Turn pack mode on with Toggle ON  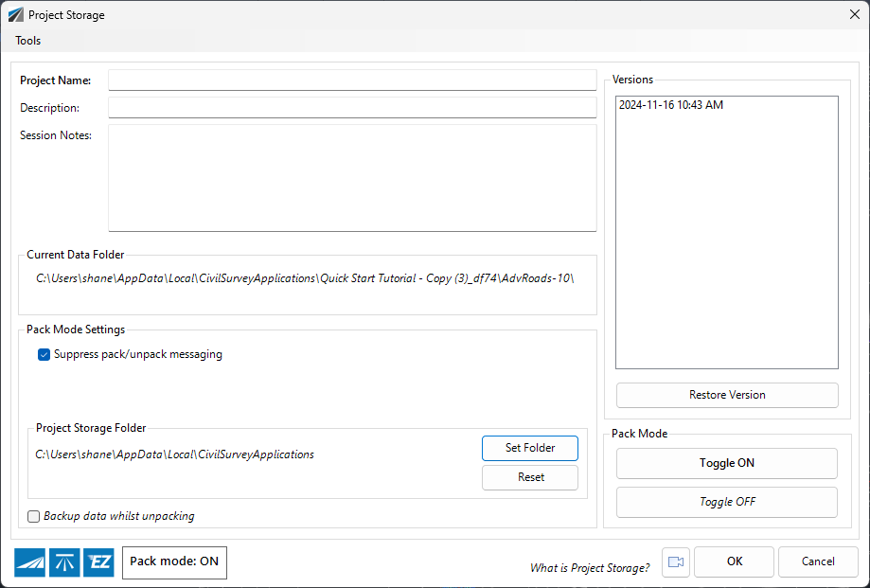727,463
